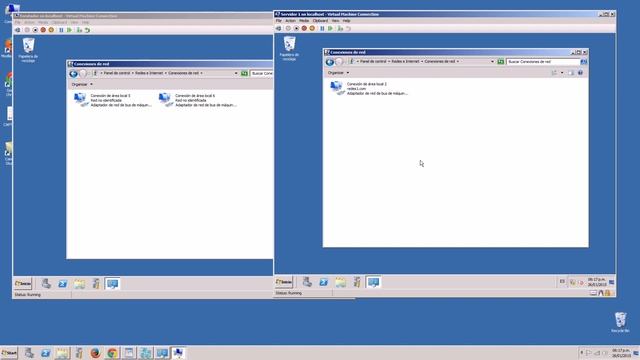Open the Action menu in Servidor 1 window

tap(290, 20)
